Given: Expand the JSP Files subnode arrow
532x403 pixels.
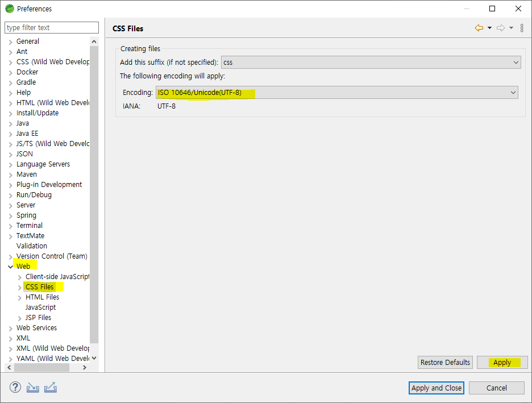Looking at the screenshot, I should [20, 318].
